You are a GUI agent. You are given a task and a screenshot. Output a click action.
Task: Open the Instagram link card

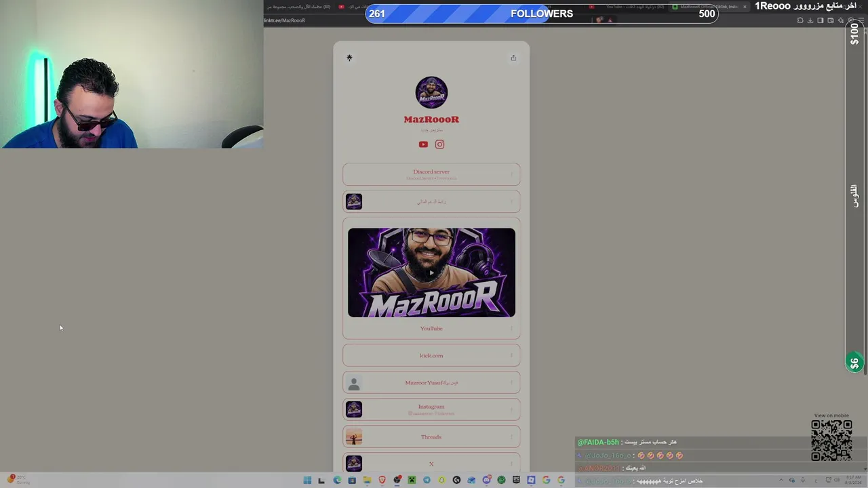(431, 409)
